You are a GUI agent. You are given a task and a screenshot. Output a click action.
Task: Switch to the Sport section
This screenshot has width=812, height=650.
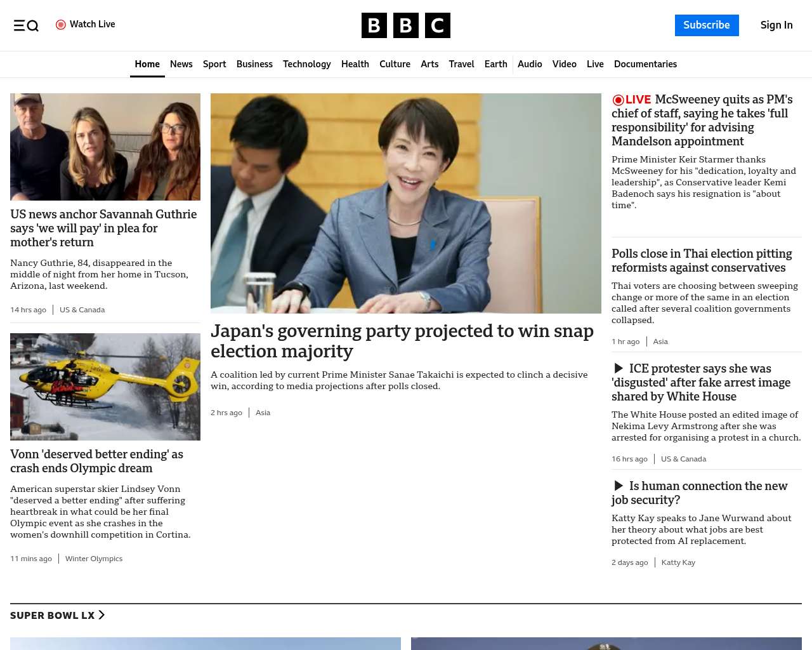214,64
